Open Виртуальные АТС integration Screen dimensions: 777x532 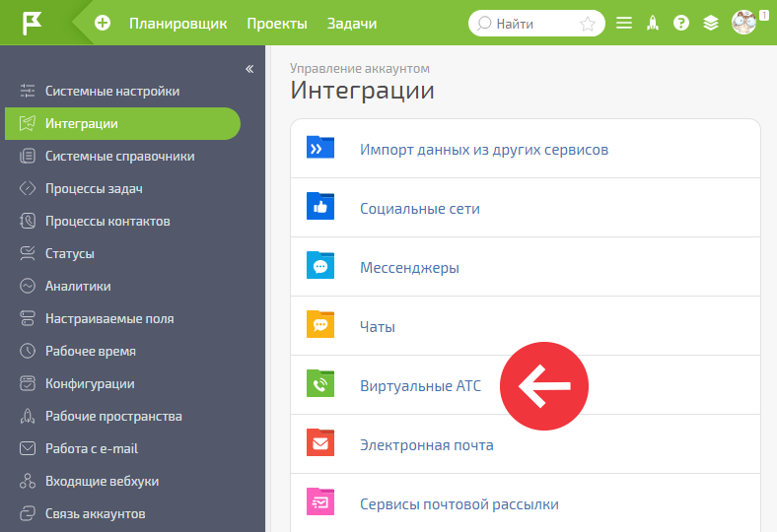[x=526, y=385]
